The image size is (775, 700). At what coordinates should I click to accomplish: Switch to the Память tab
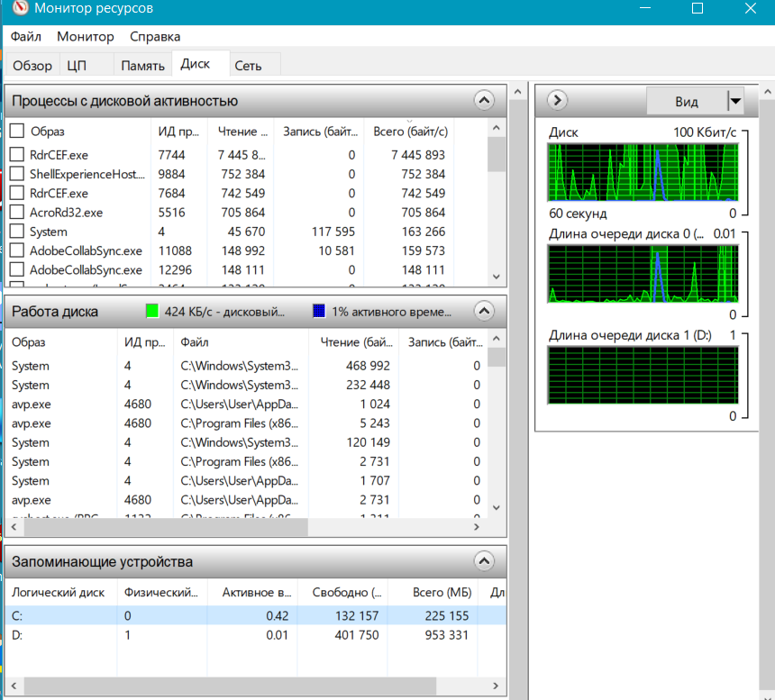[x=142, y=66]
